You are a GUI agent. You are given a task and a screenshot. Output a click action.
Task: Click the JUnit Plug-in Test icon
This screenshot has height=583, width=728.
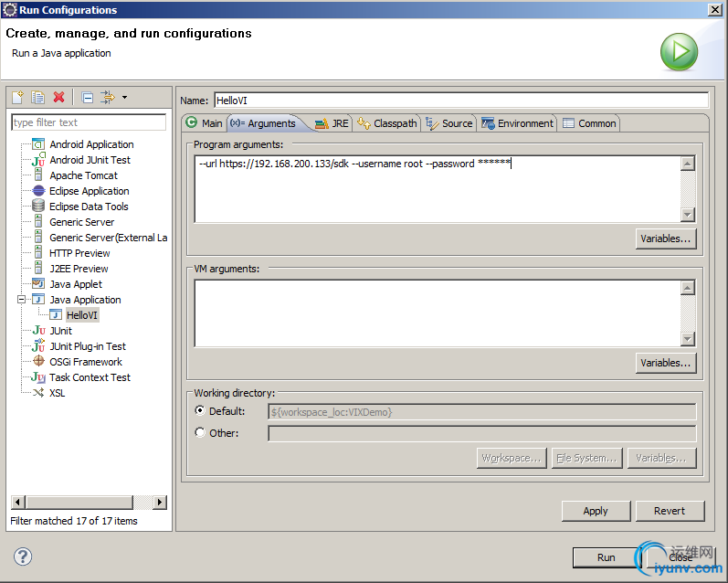[38, 346]
